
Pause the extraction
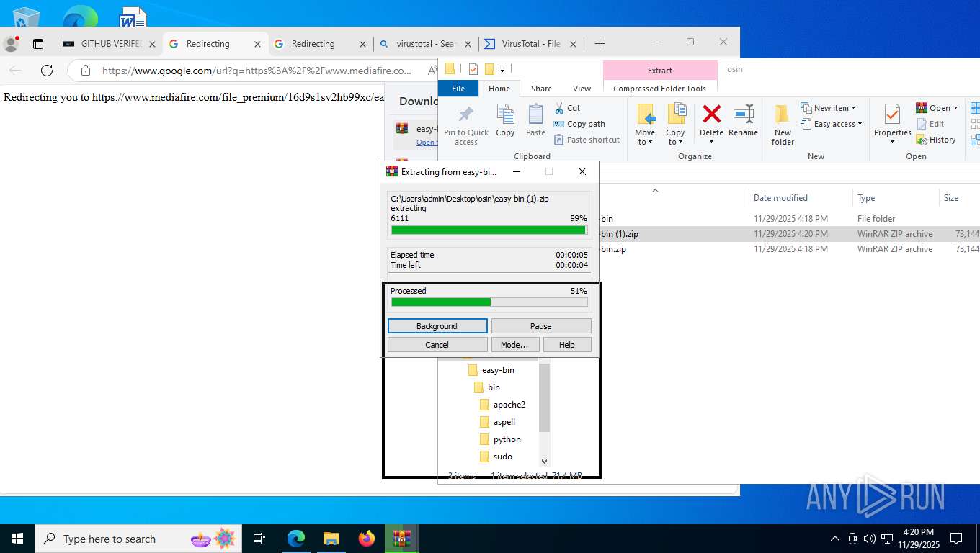[x=541, y=326]
